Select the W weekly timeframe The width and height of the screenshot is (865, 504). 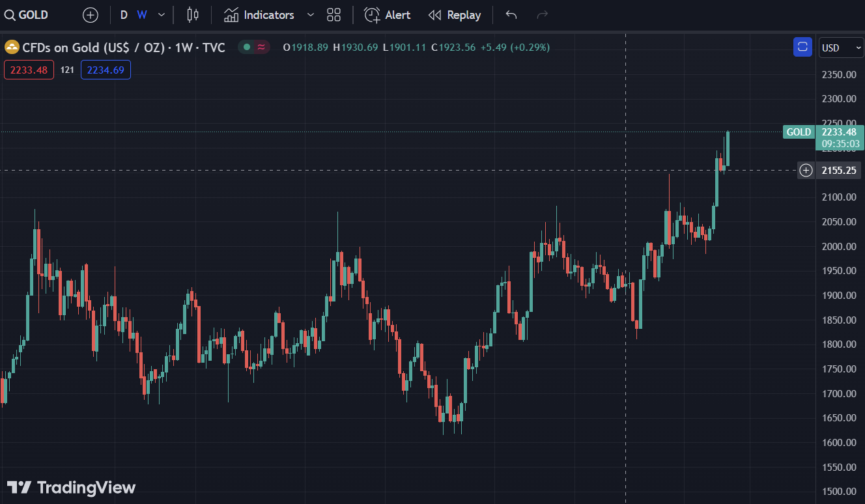click(141, 15)
